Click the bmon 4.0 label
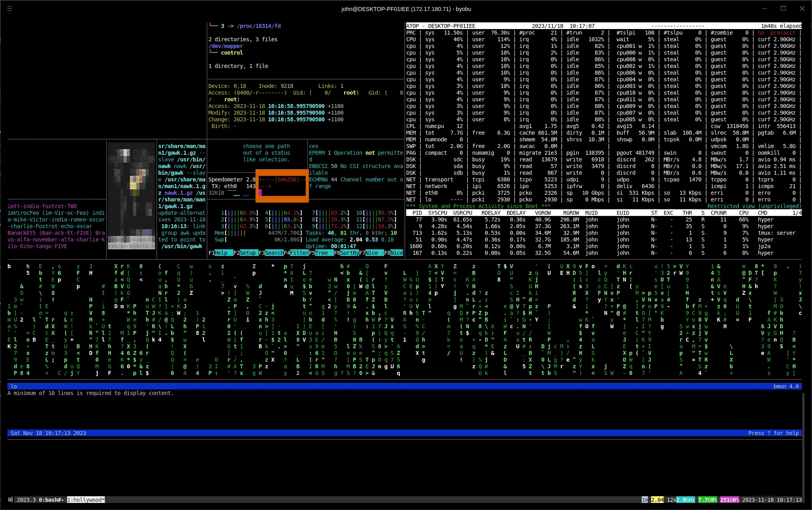Screen dimensions: 812x510 786,386
